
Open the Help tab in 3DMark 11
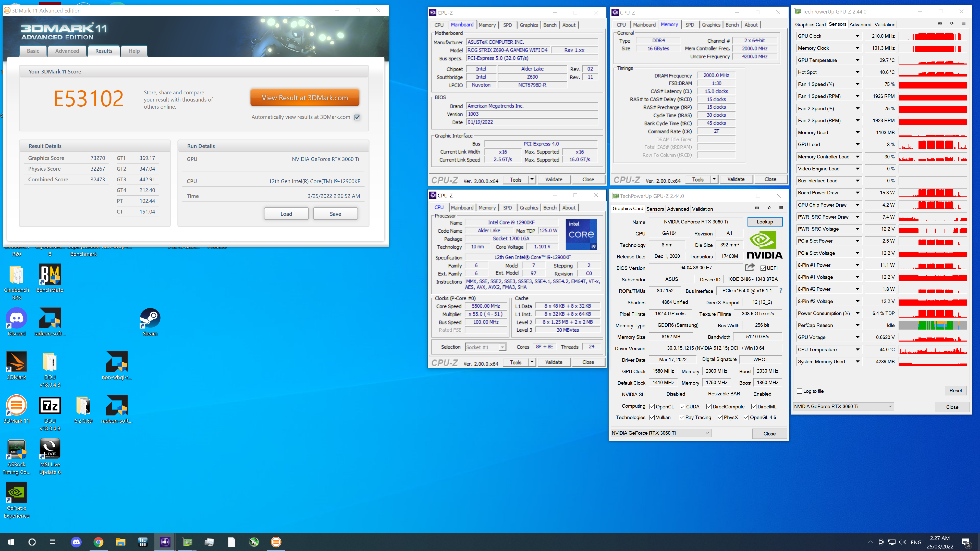134,51
